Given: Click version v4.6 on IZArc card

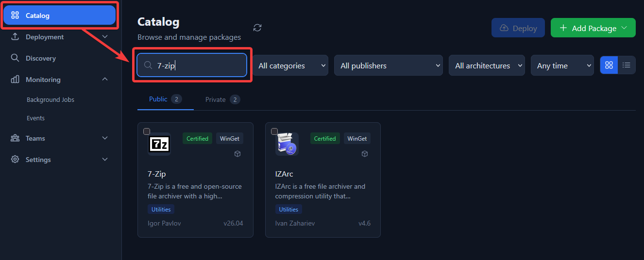Looking at the screenshot, I should coord(364,224).
